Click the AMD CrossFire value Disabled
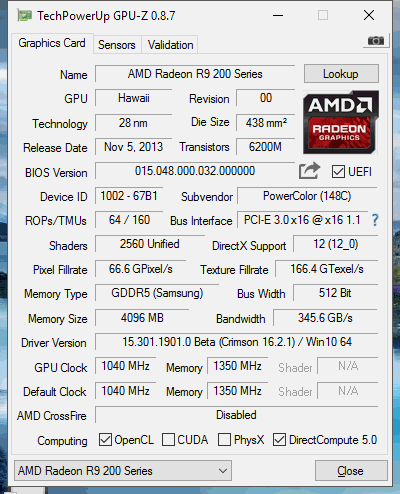The width and height of the screenshot is (400, 494). coord(236,415)
